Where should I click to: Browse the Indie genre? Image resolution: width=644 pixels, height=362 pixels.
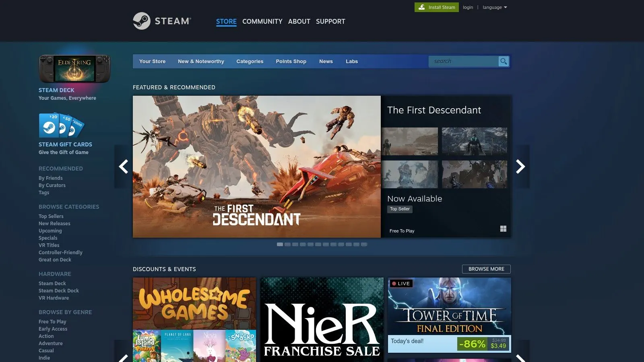point(44,358)
